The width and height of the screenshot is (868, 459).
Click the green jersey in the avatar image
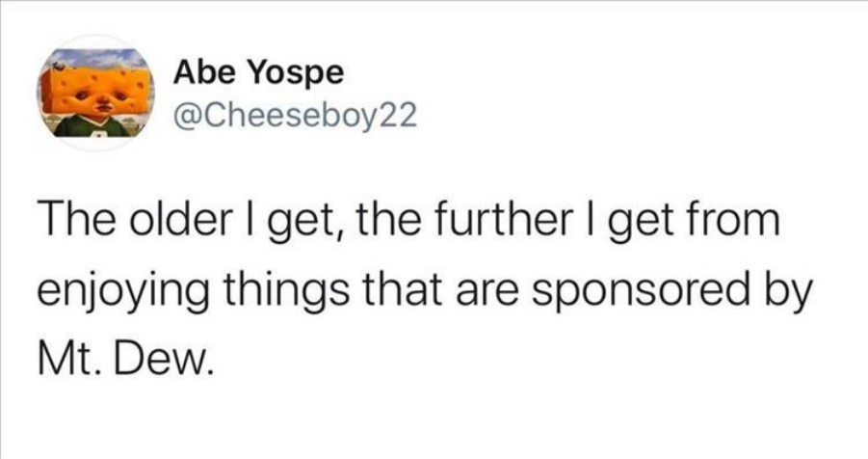tap(92, 127)
